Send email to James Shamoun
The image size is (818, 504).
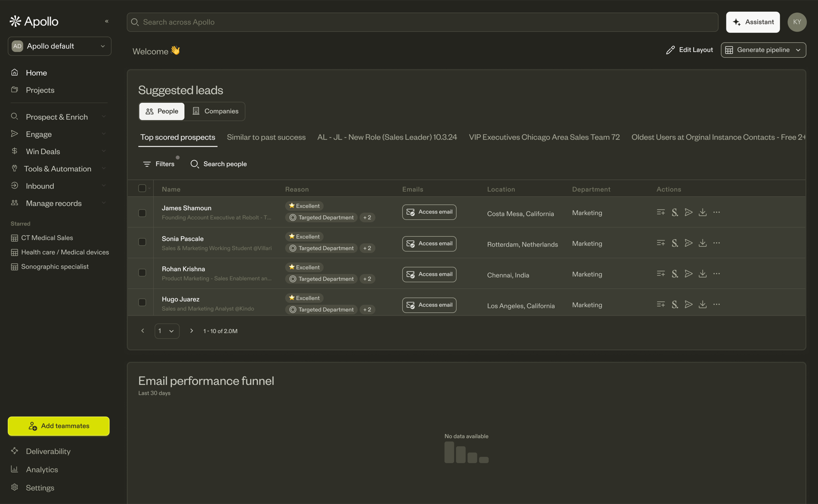pyautogui.click(x=689, y=212)
